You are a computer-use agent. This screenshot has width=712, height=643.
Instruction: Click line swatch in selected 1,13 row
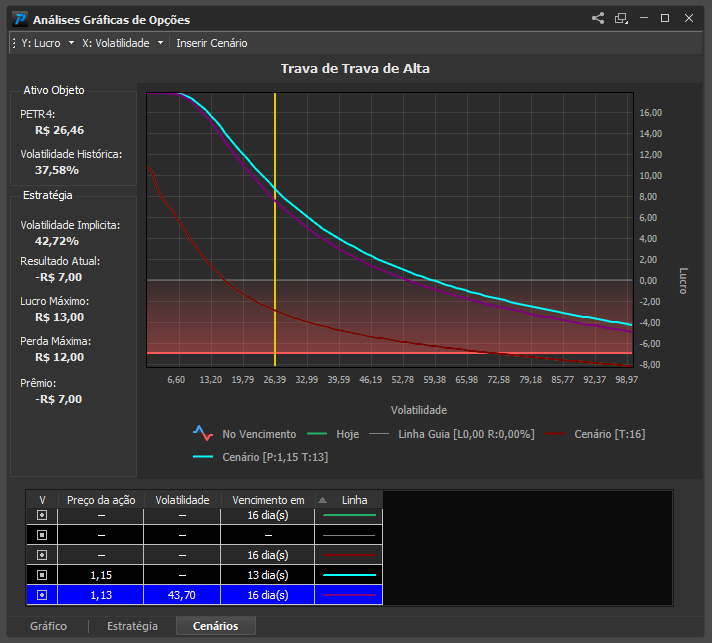point(349,595)
